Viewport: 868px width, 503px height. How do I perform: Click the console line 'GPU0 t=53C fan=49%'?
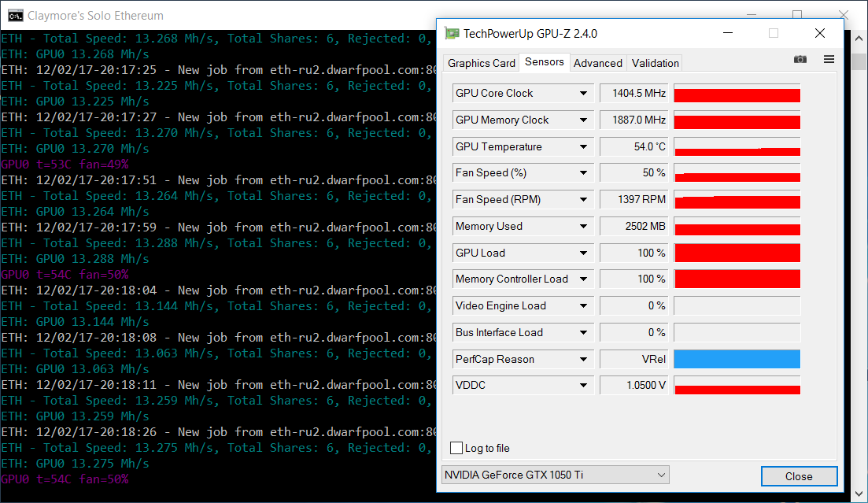click(x=65, y=165)
